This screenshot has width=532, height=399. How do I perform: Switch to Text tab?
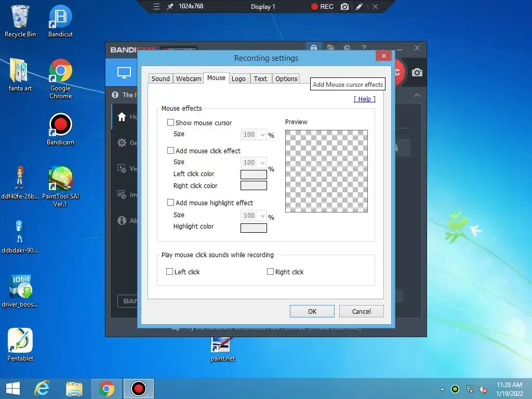point(261,79)
